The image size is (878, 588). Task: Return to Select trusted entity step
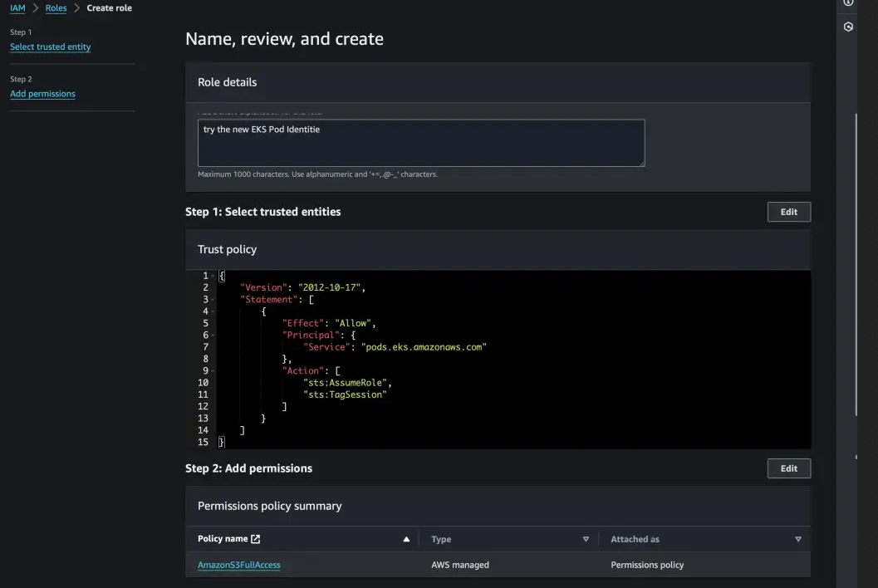(x=51, y=47)
